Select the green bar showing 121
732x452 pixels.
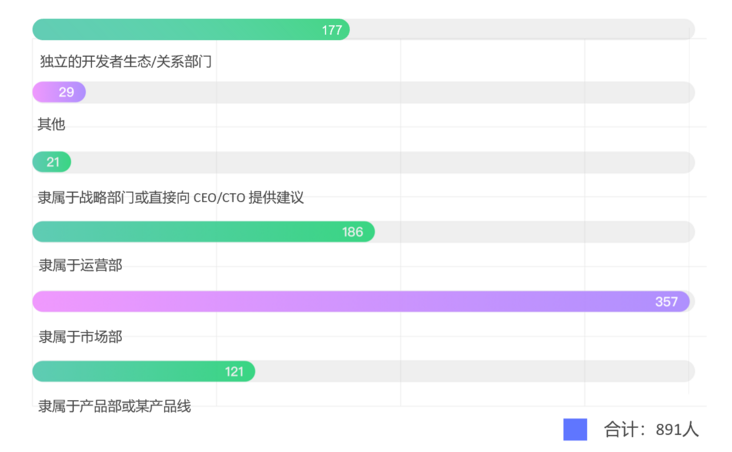point(144,371)
